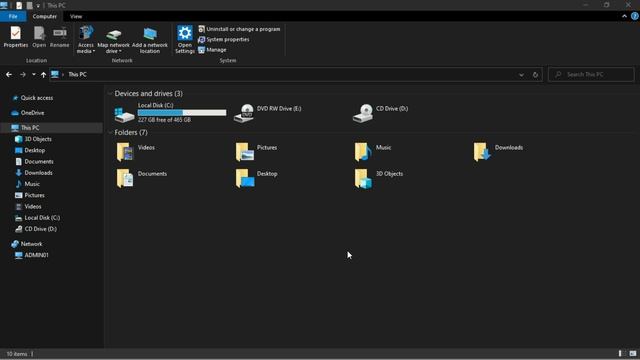Image resolution: width=640 pixels, height=360 pixels.
Task: Select OneDrive in the navigation pane
Action: coord(32,113)
